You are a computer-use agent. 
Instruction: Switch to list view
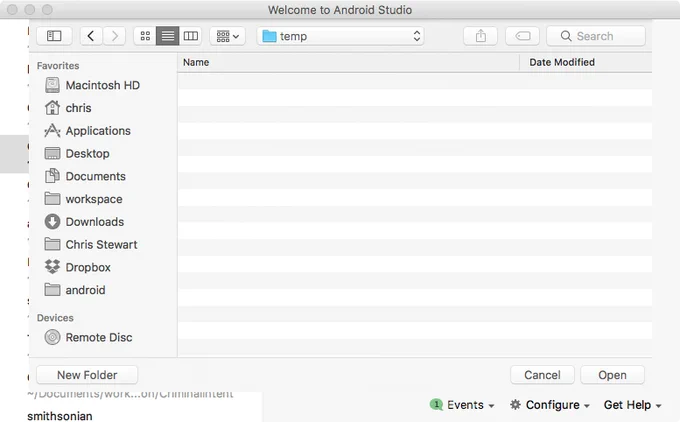click(x=167, y=36)
